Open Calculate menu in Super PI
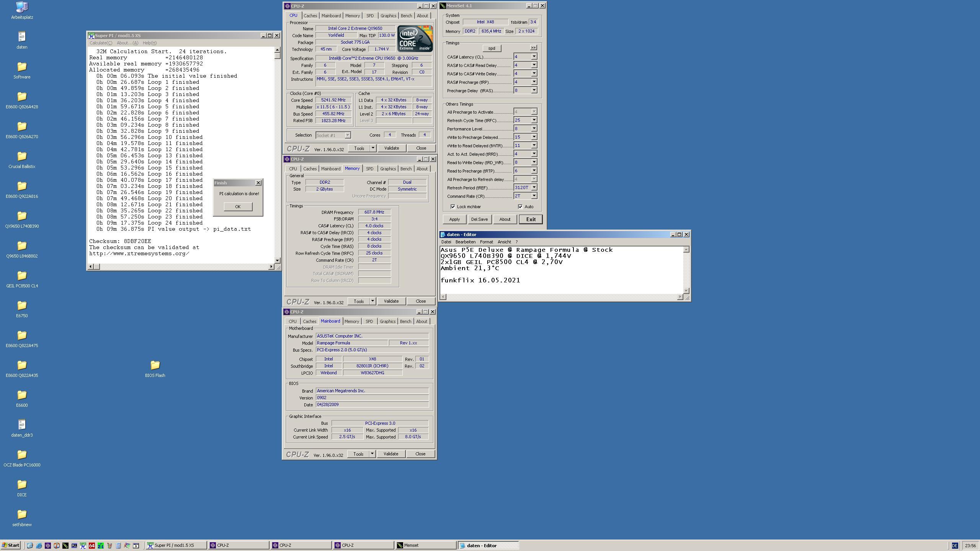The image size is (980, 551). [x=101, y=43]
